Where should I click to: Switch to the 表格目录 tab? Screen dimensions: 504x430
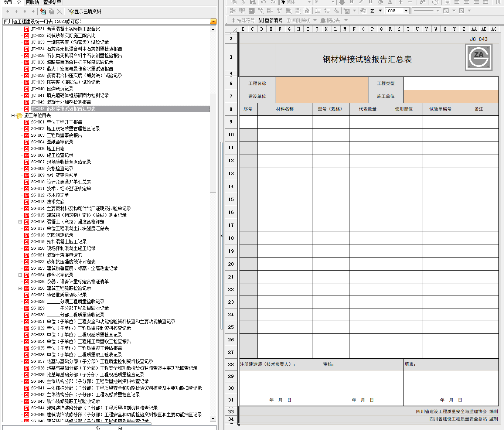[12, 2]
